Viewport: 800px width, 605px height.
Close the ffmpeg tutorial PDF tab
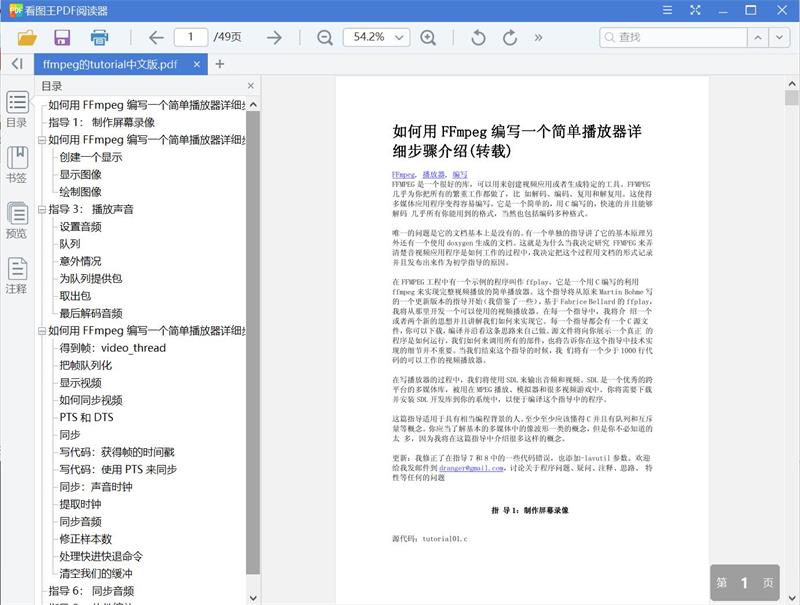197,64
